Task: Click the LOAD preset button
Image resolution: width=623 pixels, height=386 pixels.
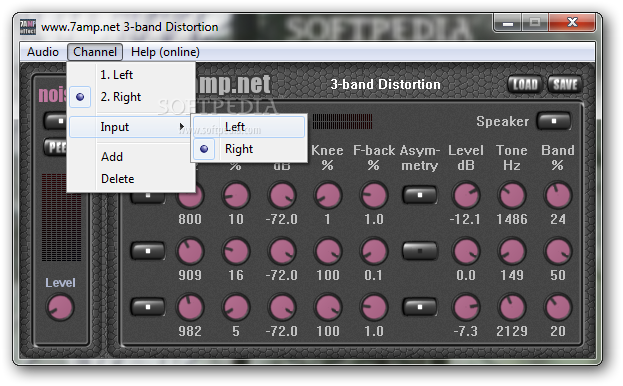Action: (x=525, y=85)
